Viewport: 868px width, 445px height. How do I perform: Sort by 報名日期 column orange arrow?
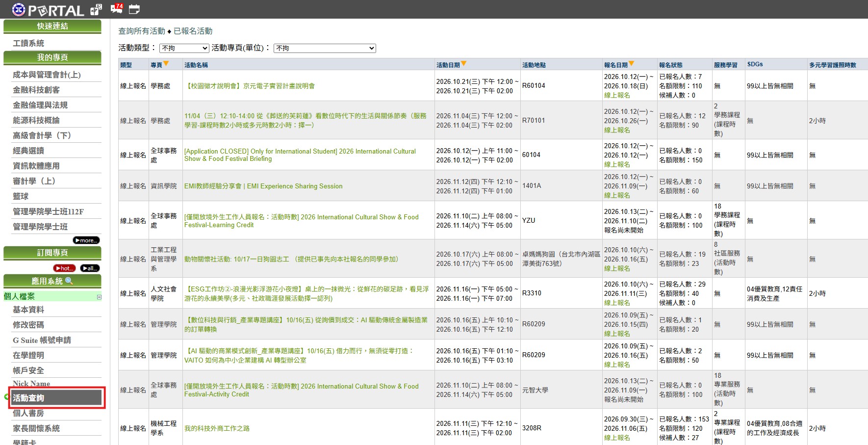click(632, 63)
